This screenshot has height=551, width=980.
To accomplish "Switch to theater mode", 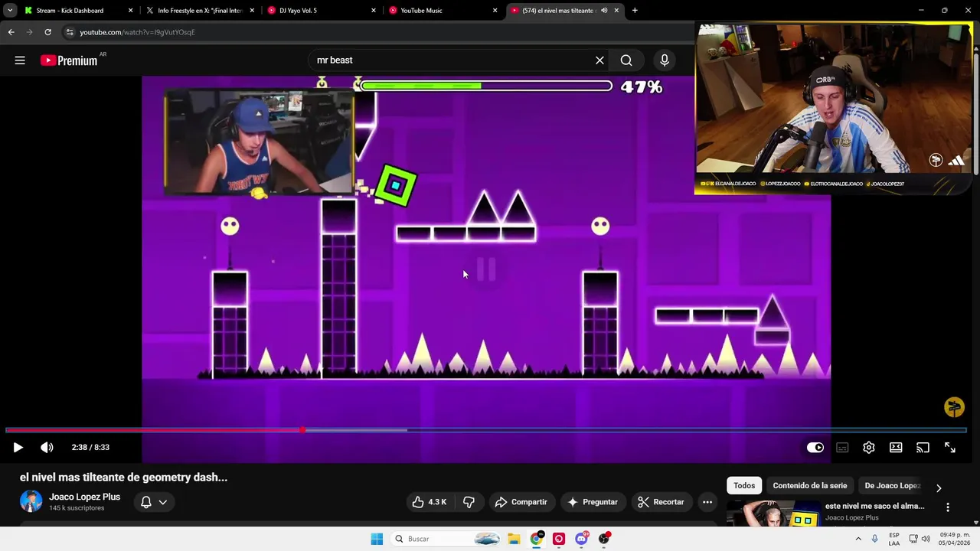I will point(896,448).
